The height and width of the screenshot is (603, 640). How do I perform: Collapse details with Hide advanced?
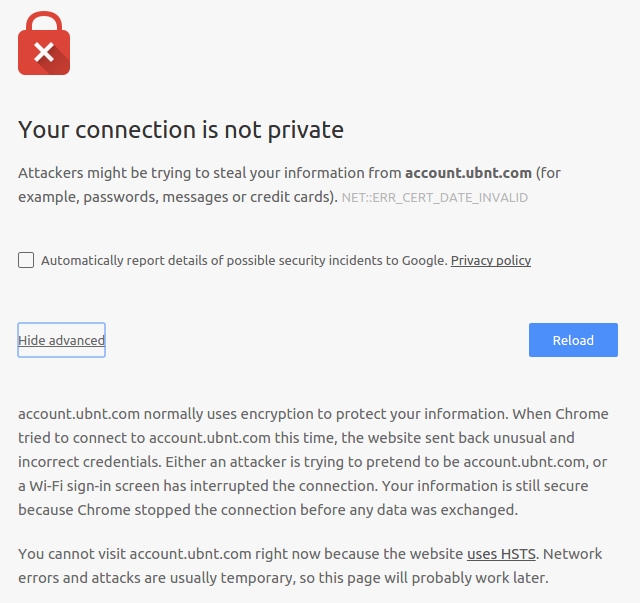pos(61,340)
